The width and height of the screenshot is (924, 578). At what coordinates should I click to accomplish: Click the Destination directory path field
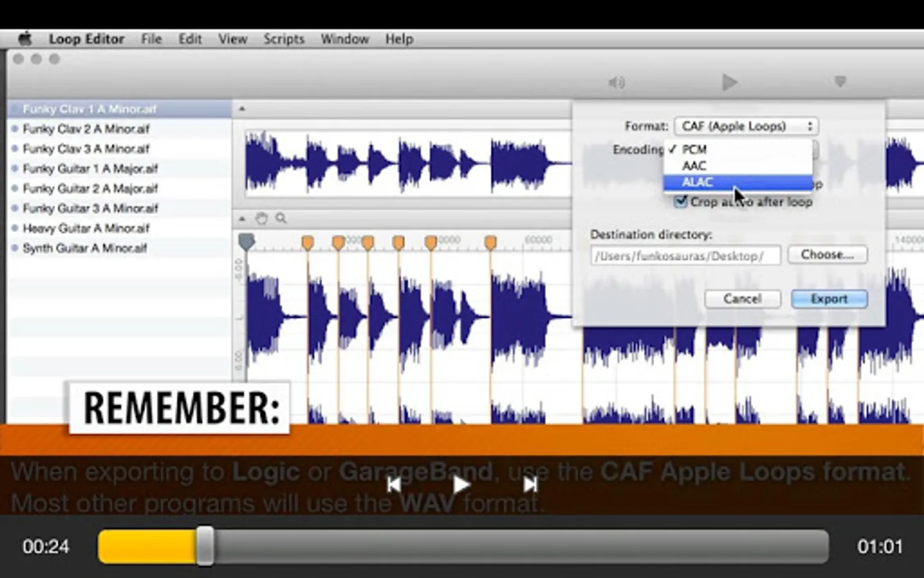685,256
